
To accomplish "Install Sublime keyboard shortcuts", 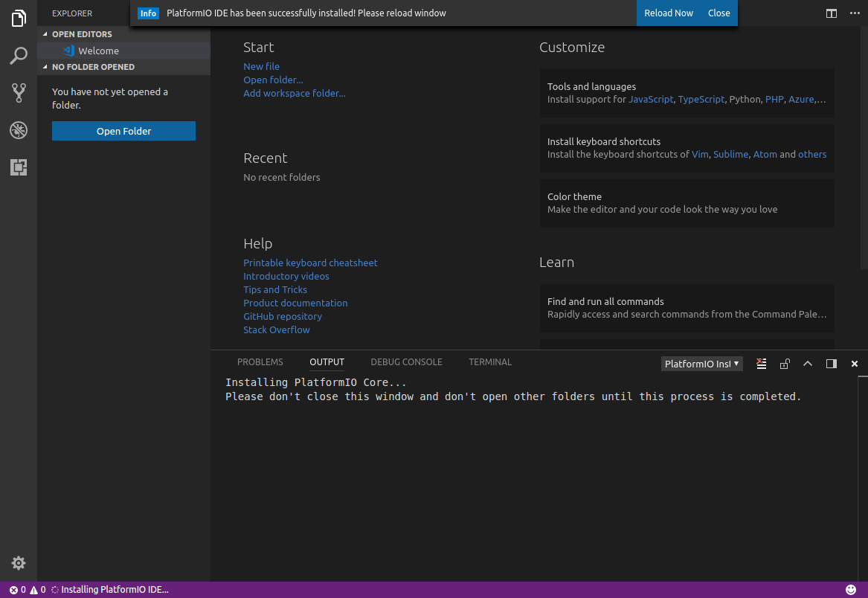I will pos(730,155).
